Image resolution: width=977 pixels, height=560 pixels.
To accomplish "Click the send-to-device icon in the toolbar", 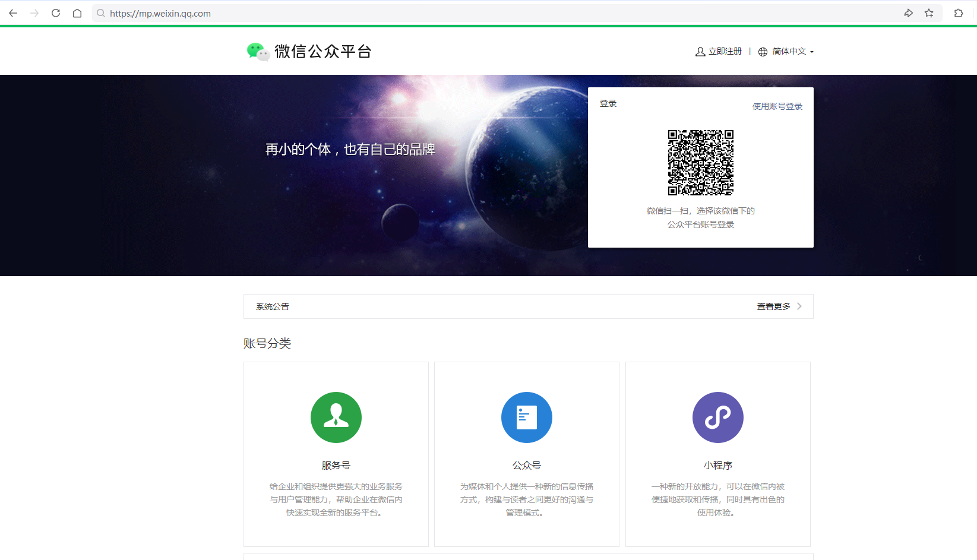I will point(909,12).
